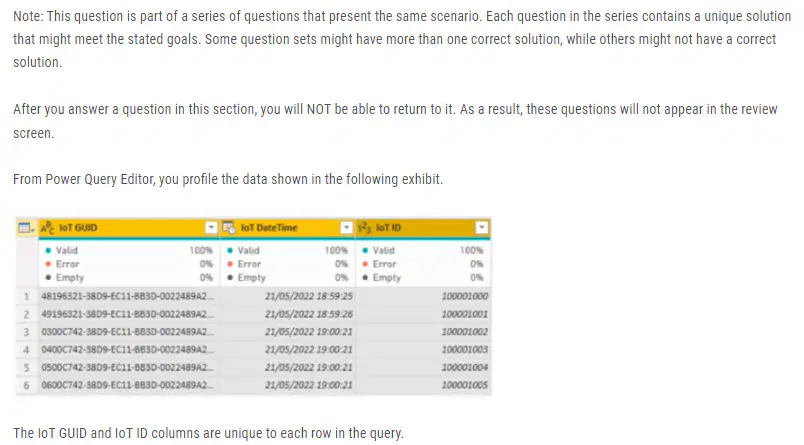This screenshot has height=445, width=804.
Task: Click the IoT ID cell 100001005
Action: click(x=423, y=385)
